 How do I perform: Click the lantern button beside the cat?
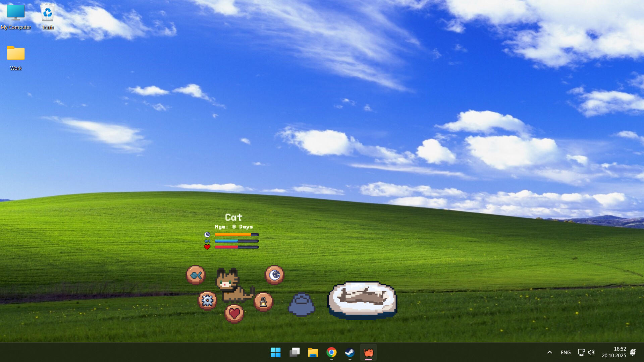[x=263, y=302]
